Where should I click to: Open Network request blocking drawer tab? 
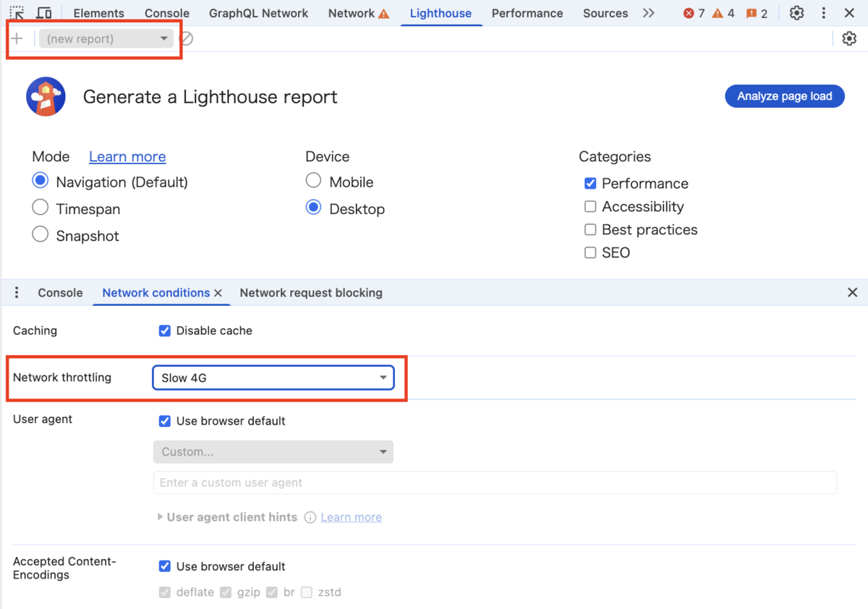pyautogui.click(x=311, y=293)
